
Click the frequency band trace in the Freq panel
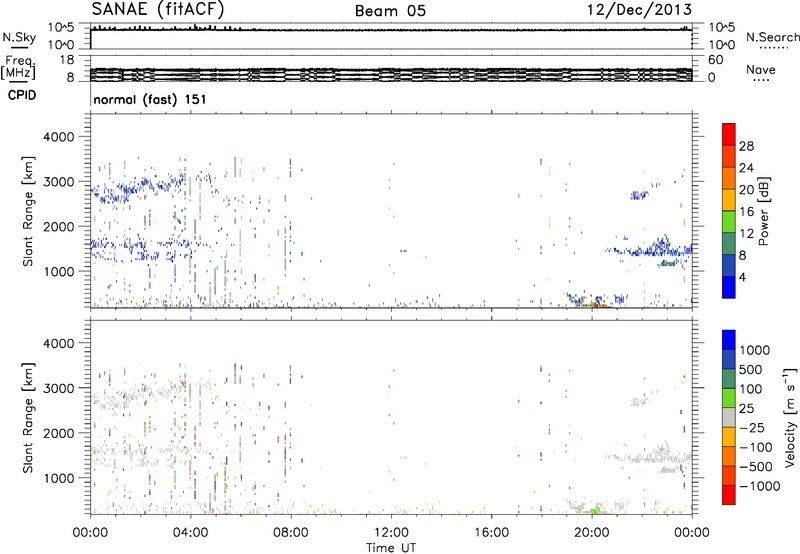tap(391, 74)
